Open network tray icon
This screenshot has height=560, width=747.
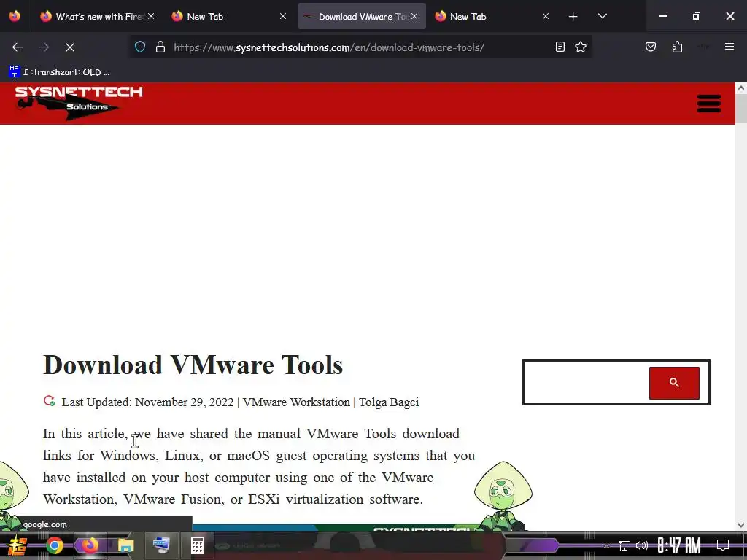624,545
